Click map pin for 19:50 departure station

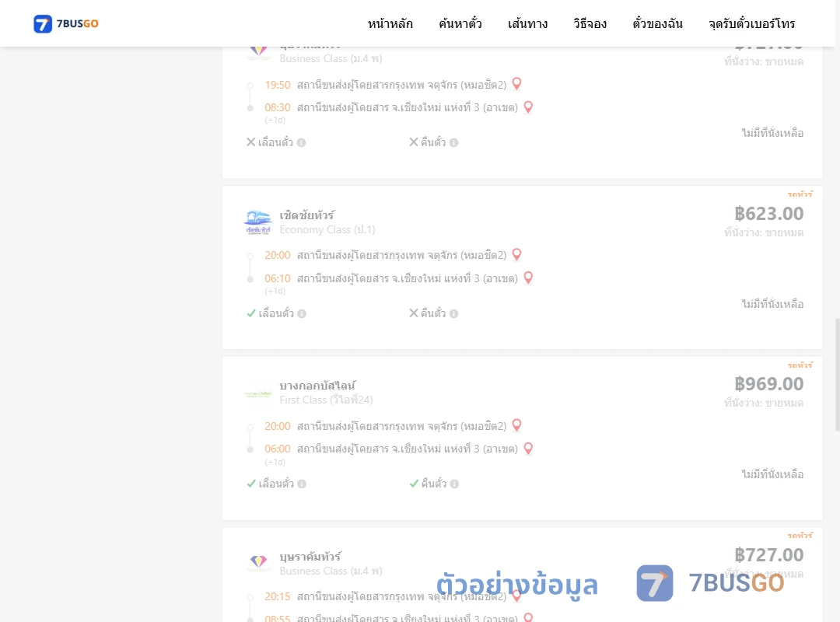(516, 84)
